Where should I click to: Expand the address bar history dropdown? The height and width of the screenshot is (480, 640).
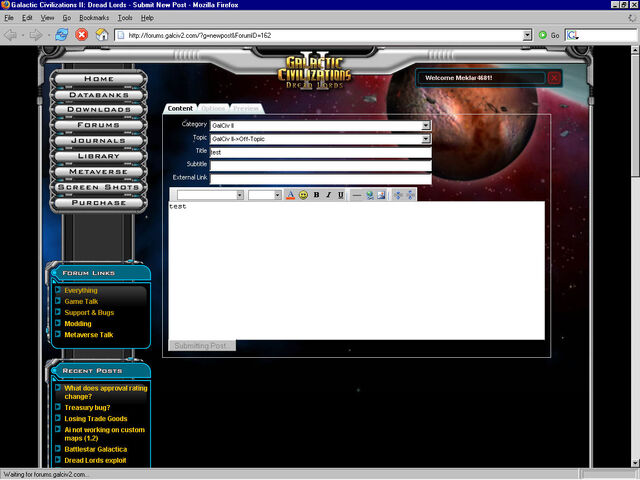527,35
